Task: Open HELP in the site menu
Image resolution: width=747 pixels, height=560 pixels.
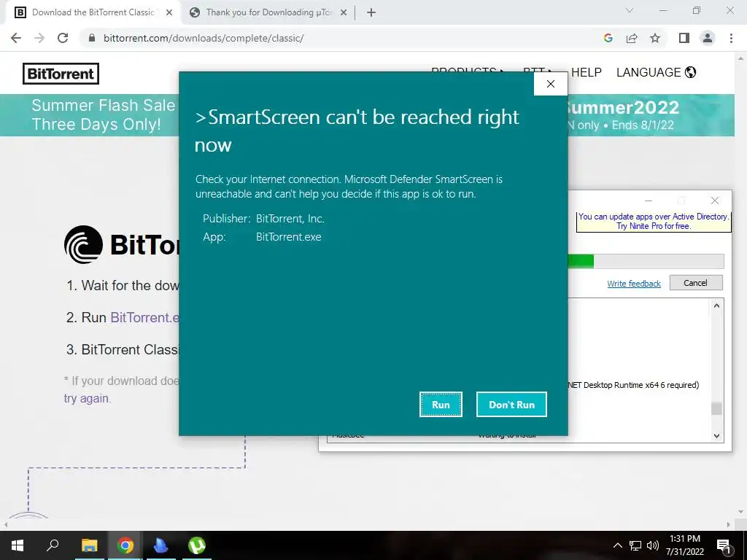Action: [587, 72]
